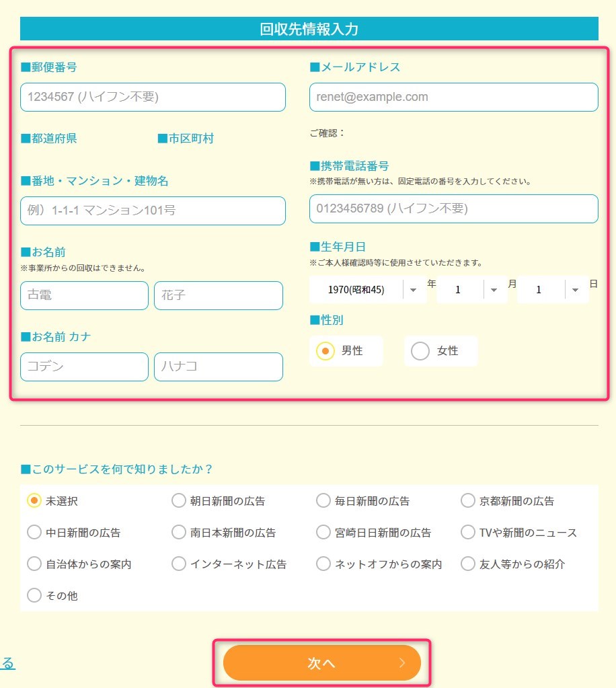The height and width of the screenshot is (688, 616).
Task: Select その他 as referral source
Action: coord(34,595)
